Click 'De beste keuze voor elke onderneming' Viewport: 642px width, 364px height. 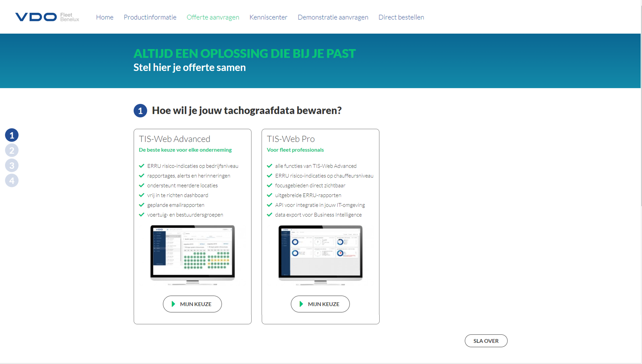[185, 150]
